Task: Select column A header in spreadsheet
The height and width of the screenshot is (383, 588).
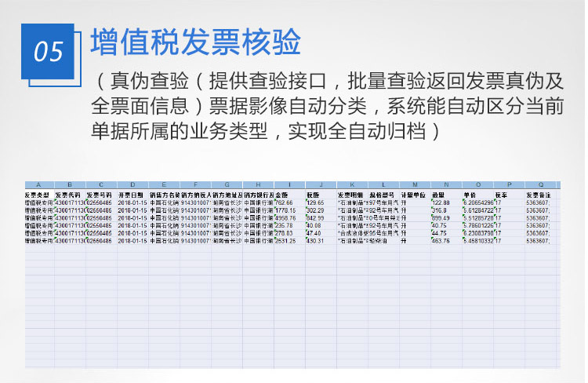Action: point(38,184)
